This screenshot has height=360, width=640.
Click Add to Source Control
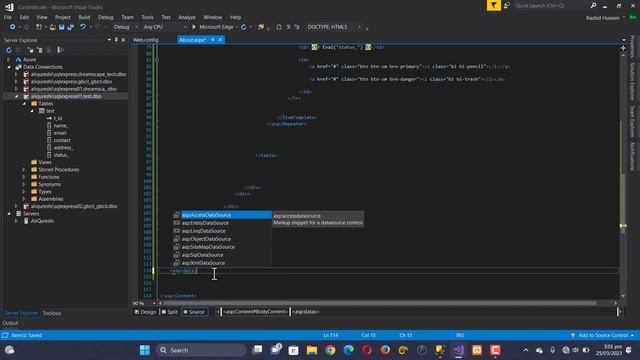tap(603, 335)
